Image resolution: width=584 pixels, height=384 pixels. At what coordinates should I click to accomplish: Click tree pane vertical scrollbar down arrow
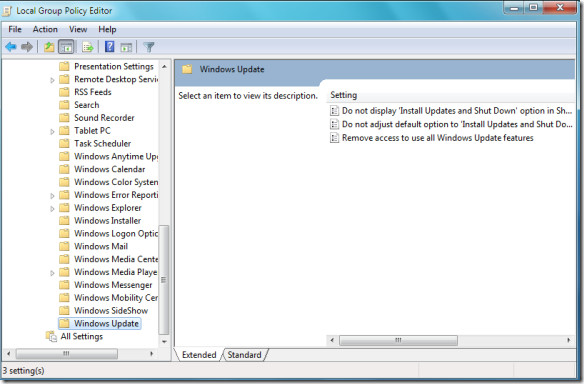click(x=164, y=341)
